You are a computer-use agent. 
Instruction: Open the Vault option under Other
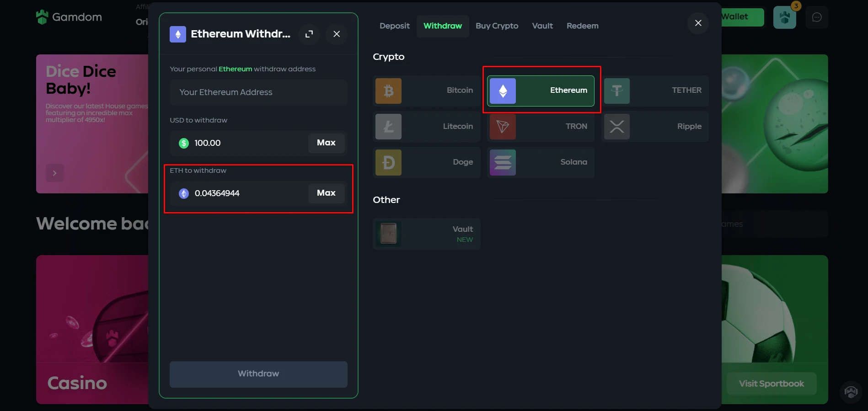point(426,234)
